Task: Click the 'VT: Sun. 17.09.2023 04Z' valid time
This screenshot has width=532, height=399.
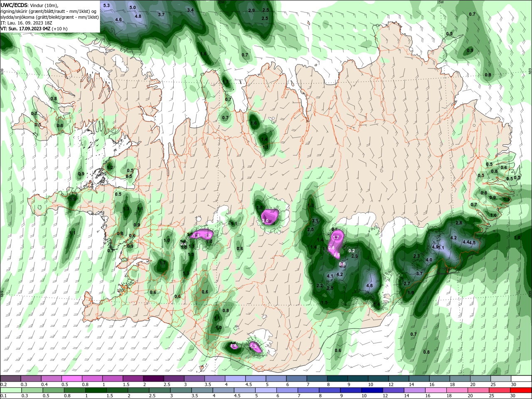Action: coord(26,29)
